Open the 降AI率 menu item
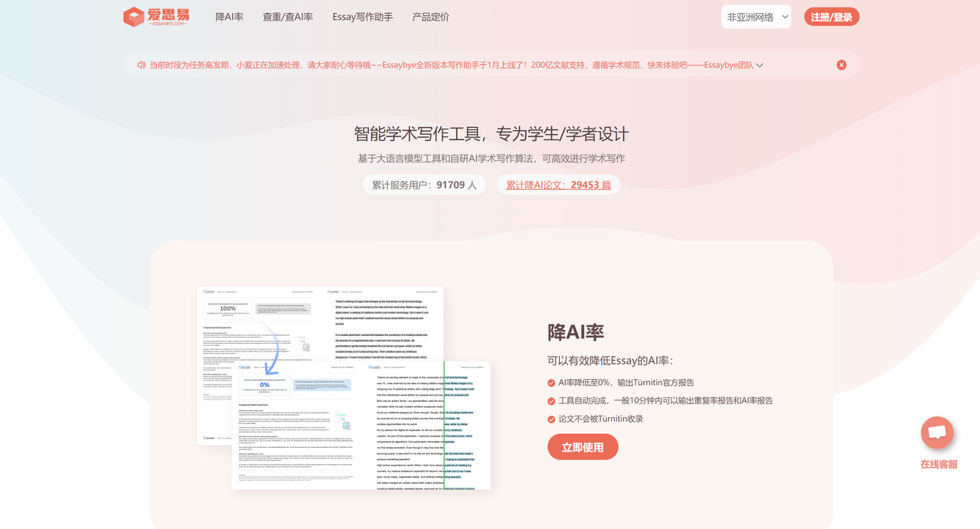Viewport: 980px width, 529px height. coord(229,17)
